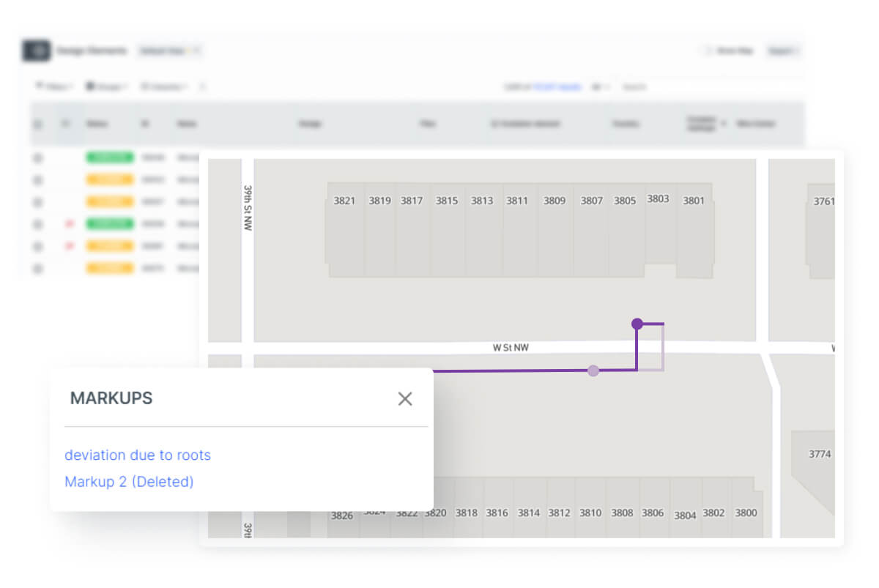Open the 'deviation due to roots' markup link
The image size is (879, 588).
138,455
